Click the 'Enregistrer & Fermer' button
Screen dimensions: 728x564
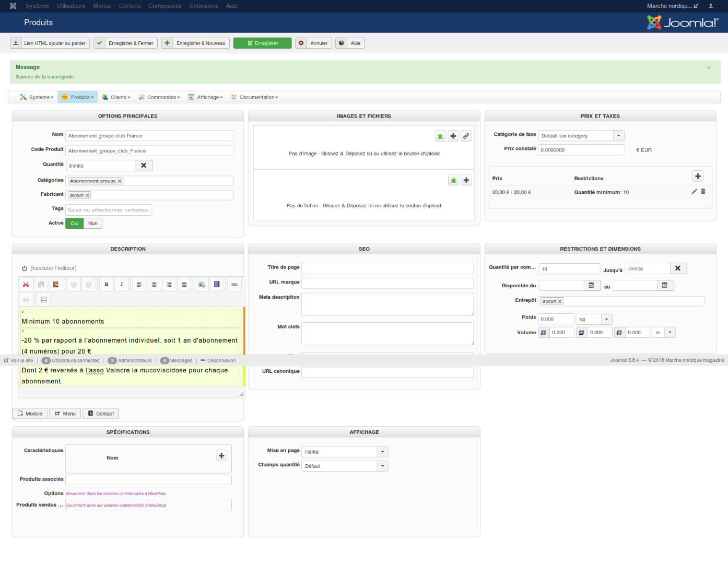pos(126,43)
